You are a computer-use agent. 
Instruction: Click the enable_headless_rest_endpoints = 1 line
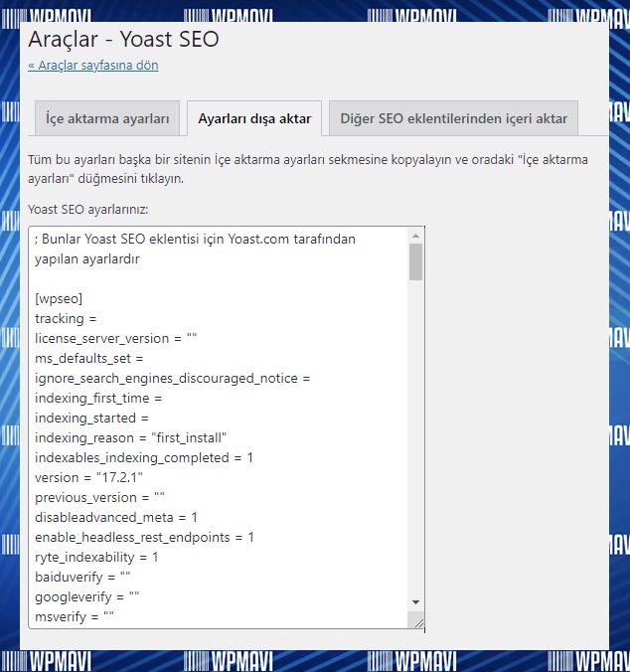pyautogui.click(x=144, y=537)
